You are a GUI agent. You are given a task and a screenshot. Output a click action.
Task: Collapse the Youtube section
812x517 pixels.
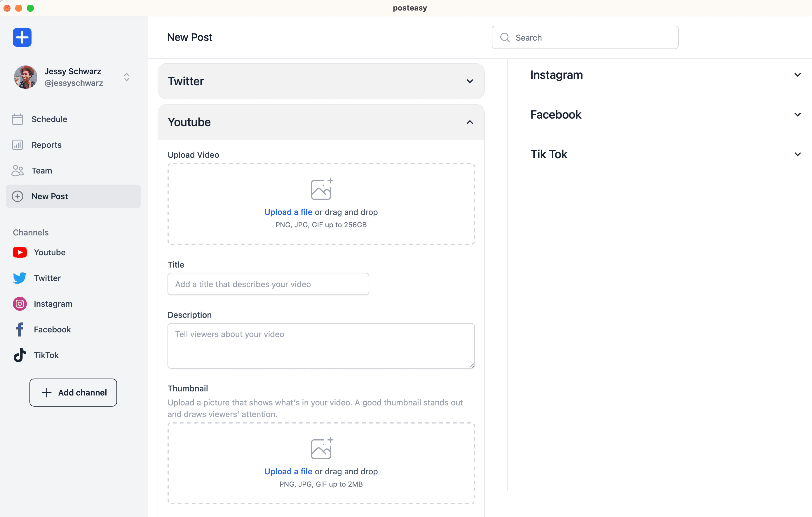point(470,122)
